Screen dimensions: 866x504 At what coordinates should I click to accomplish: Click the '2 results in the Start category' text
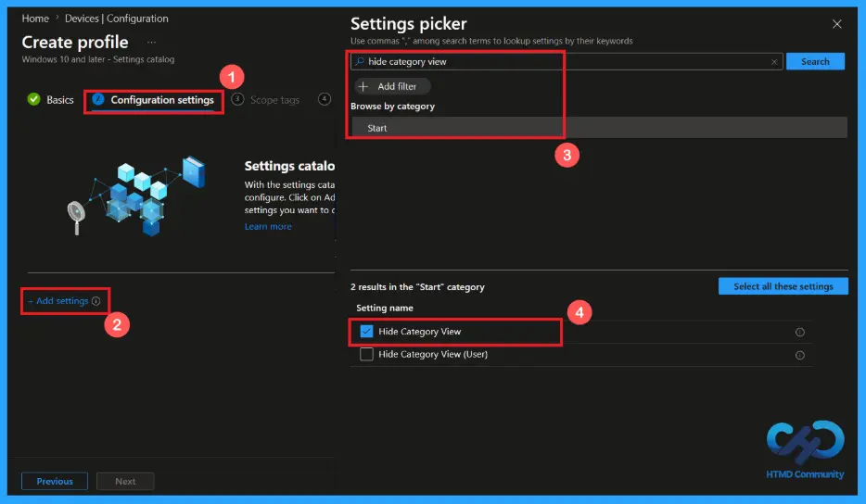tap(417, 287)
